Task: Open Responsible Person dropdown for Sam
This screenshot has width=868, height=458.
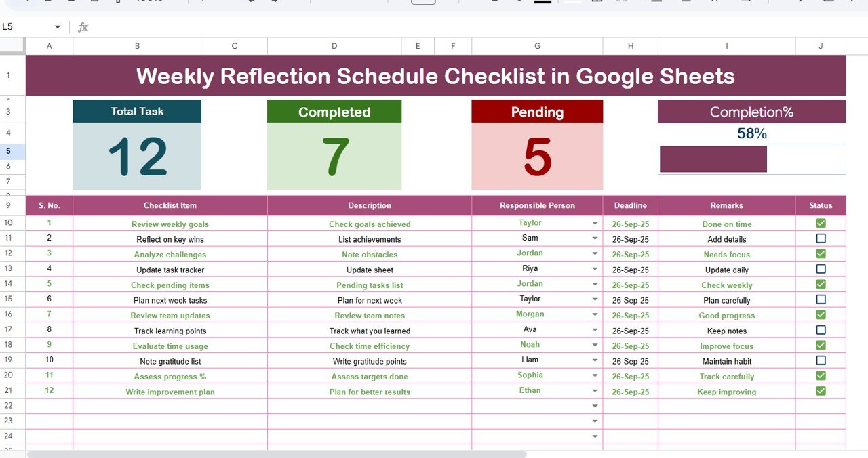Action: click(595, 238)
